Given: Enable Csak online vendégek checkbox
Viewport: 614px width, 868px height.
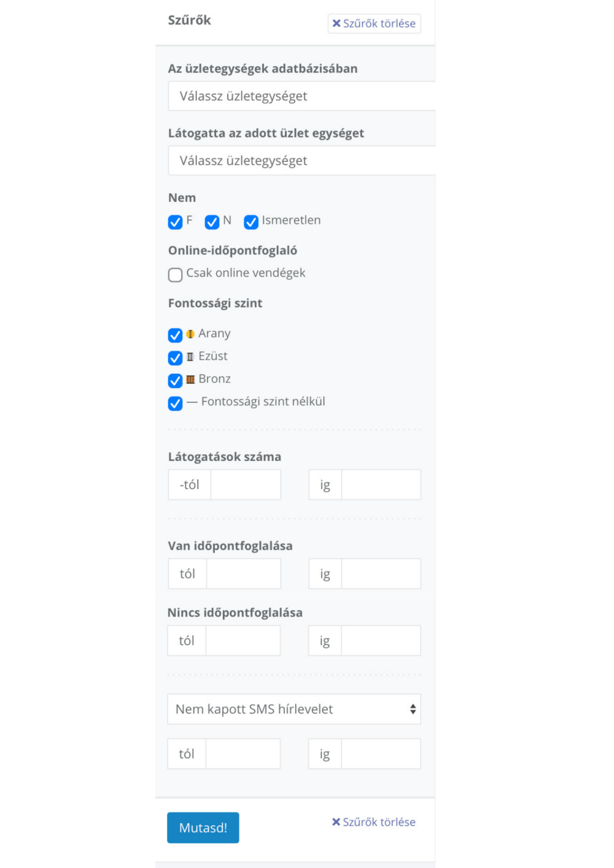Looking at the screenshot, I should (175, 274).
